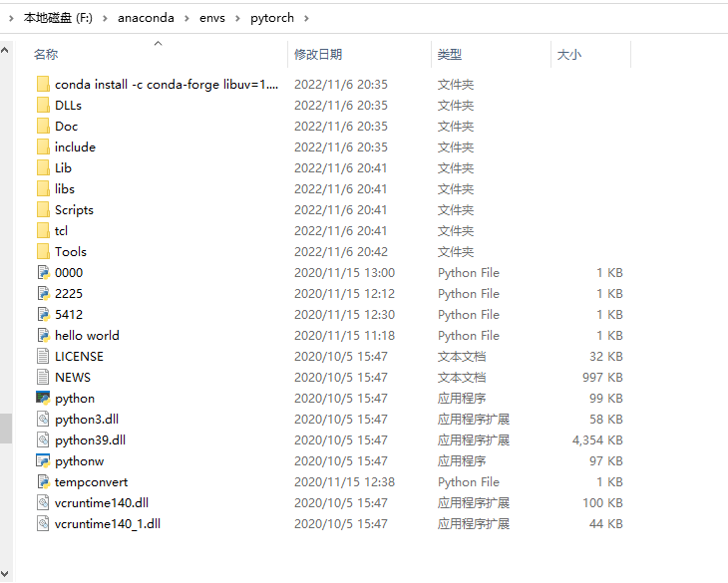Select the file name tempconvert
Screen dimensions: 728x583
91,482
